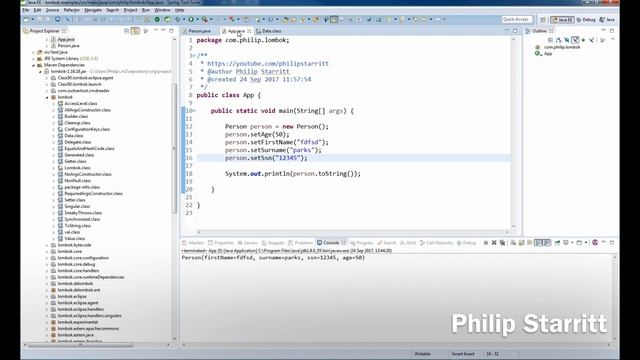Open the File menu
640x360 pixels.
click(x=25, y=10)
